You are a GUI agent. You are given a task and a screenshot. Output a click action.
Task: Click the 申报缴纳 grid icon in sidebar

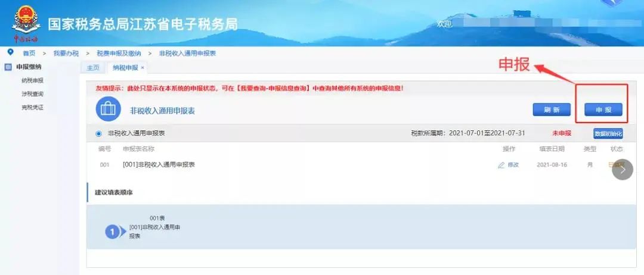[8, 67]
